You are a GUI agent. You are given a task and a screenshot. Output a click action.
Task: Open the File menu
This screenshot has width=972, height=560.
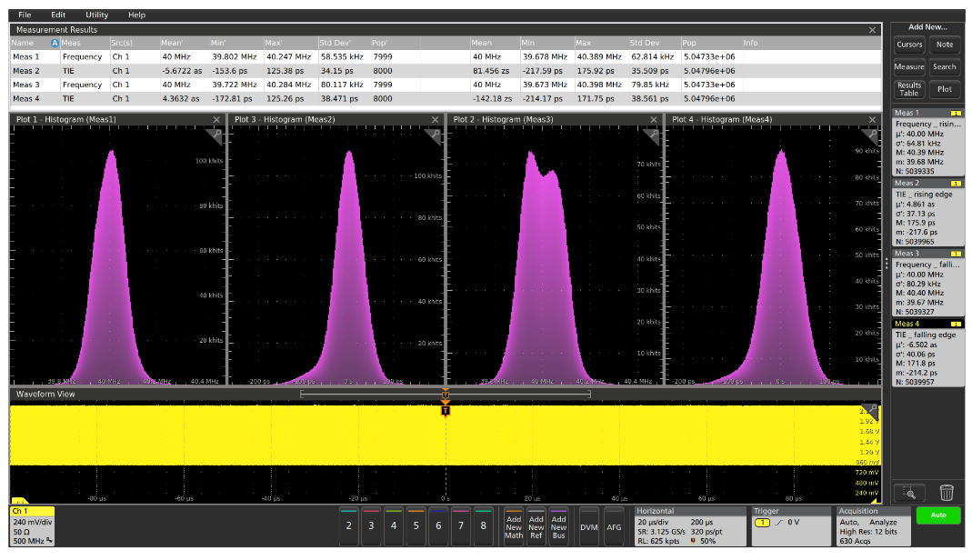tap(23, 15)
